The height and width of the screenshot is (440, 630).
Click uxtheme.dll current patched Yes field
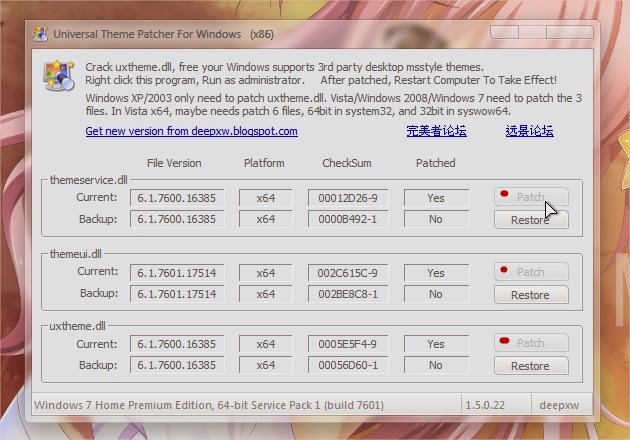point(436,344)
